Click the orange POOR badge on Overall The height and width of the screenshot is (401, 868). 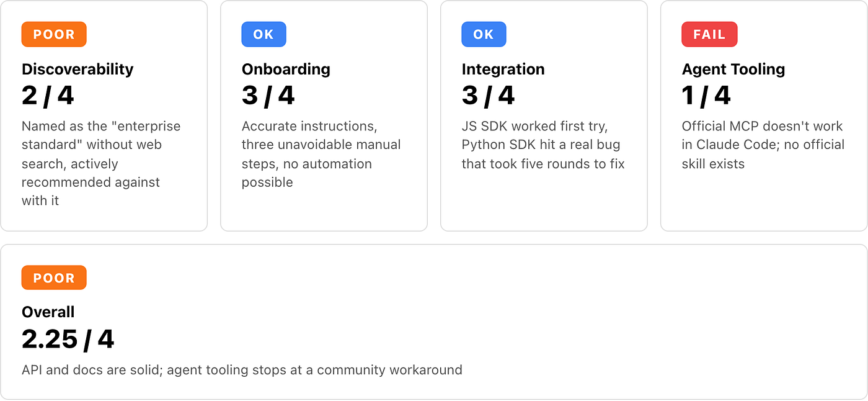[x=54, y=277]
